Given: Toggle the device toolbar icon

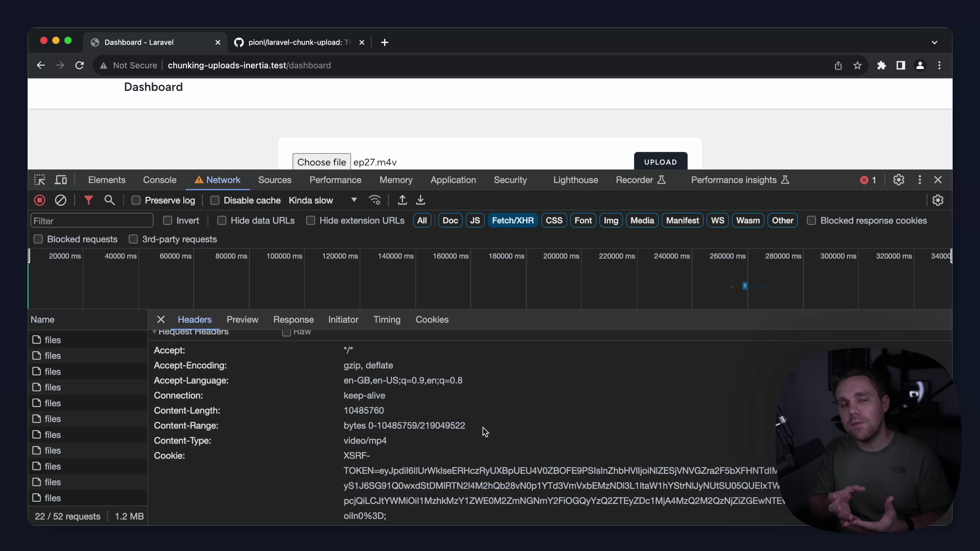Looking at the screenshot, I should point(61,180).
